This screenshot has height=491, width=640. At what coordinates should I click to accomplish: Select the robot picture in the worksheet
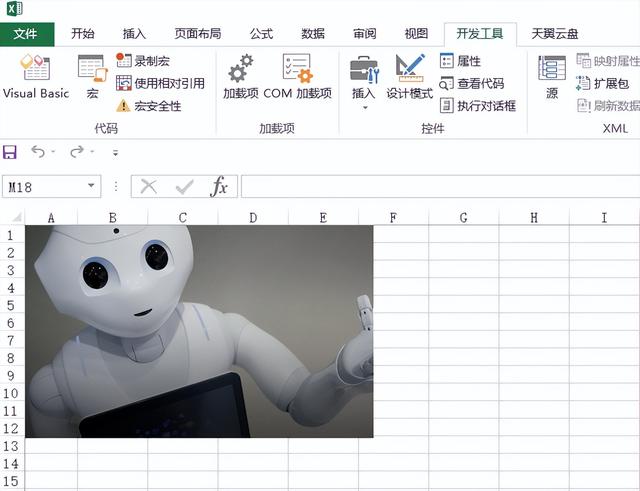click(x=199, y=330)
